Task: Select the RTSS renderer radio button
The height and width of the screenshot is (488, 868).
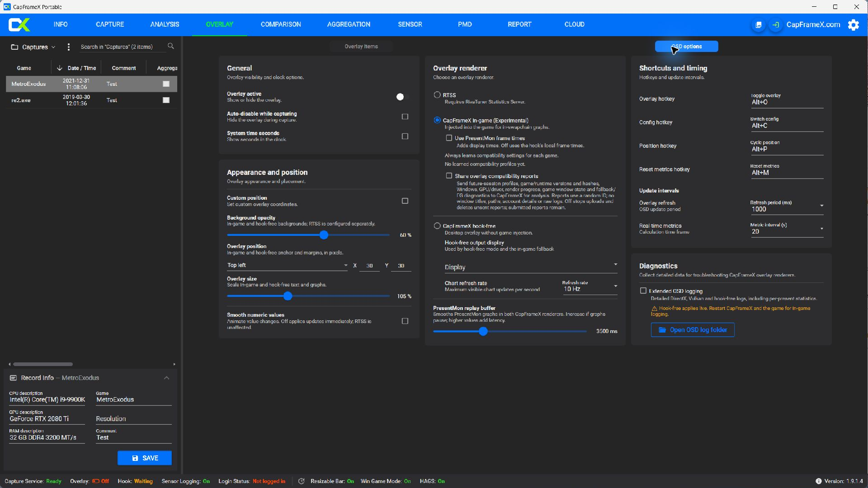Action: 437,95
